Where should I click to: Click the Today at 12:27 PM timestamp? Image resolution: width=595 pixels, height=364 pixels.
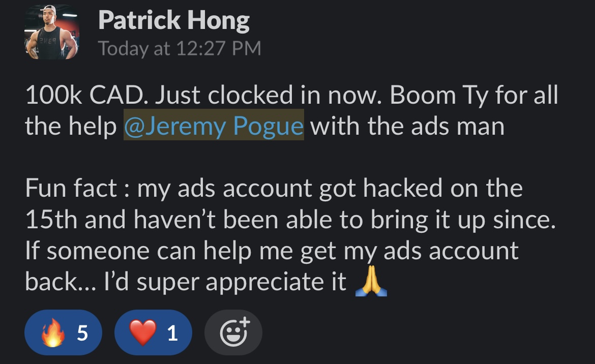point(180,48)
